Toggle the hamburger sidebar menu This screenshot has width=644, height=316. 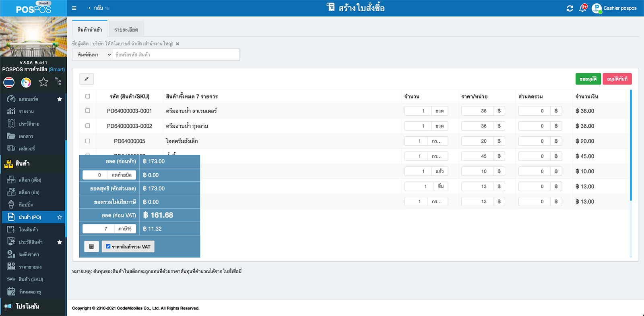pos(74,8)
